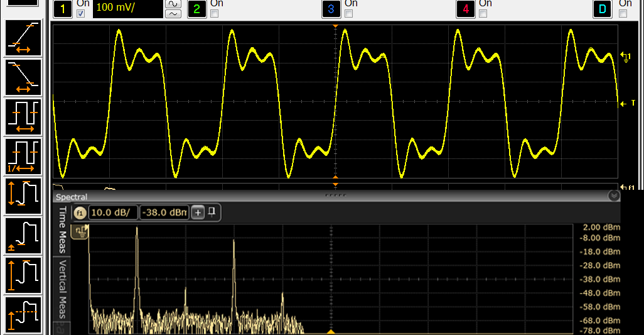The height and width of the screenshot is (335, 644).
Task: Select the amplitude measurement icon
Action: (23, 275)
